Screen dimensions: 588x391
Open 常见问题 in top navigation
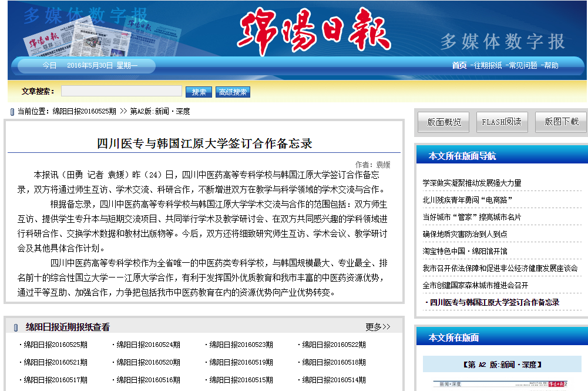[522, 66]
